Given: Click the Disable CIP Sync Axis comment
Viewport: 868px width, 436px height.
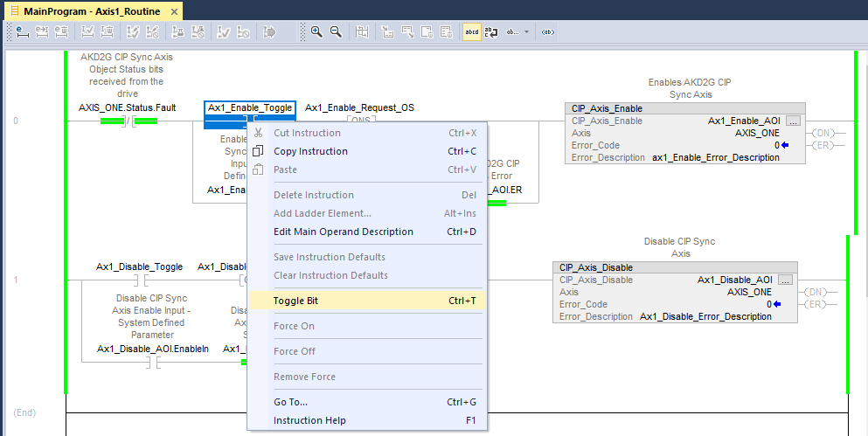Looking at the screenshot, I should 680,247.
